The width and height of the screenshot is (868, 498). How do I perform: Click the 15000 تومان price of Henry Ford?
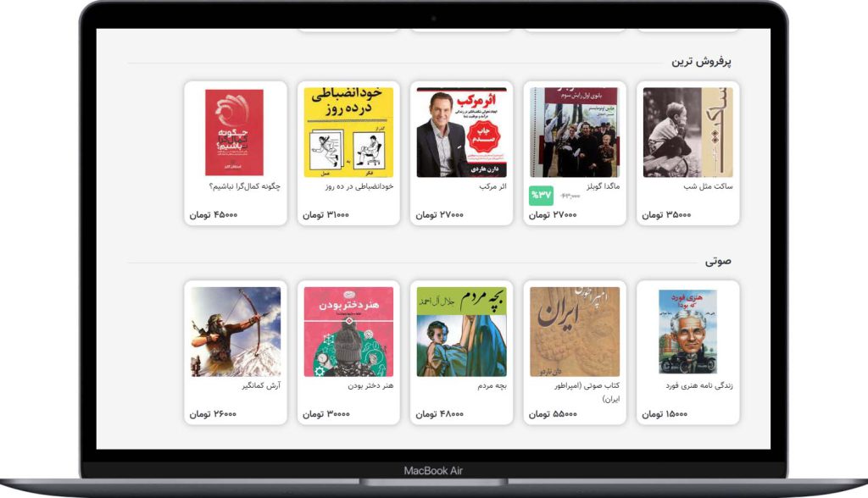(x=665, y=414)
